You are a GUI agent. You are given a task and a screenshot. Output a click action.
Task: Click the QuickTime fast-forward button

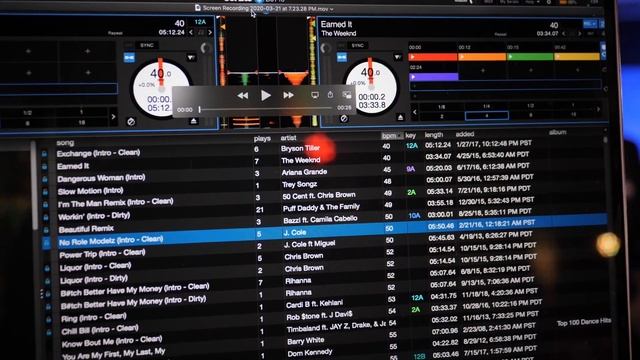pos(288,95)
